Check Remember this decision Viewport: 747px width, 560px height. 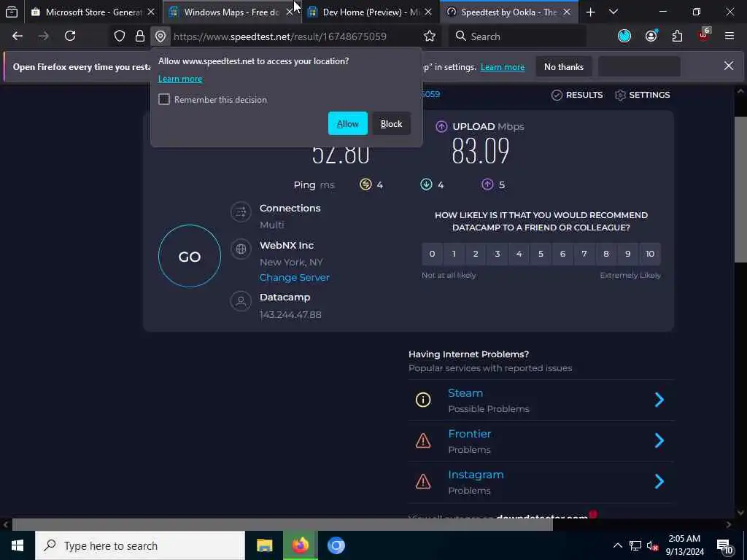click(164, 99)
